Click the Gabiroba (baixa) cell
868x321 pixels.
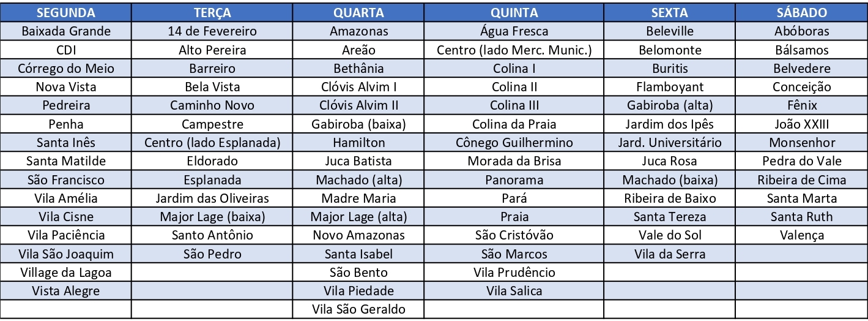click(358, 124)
